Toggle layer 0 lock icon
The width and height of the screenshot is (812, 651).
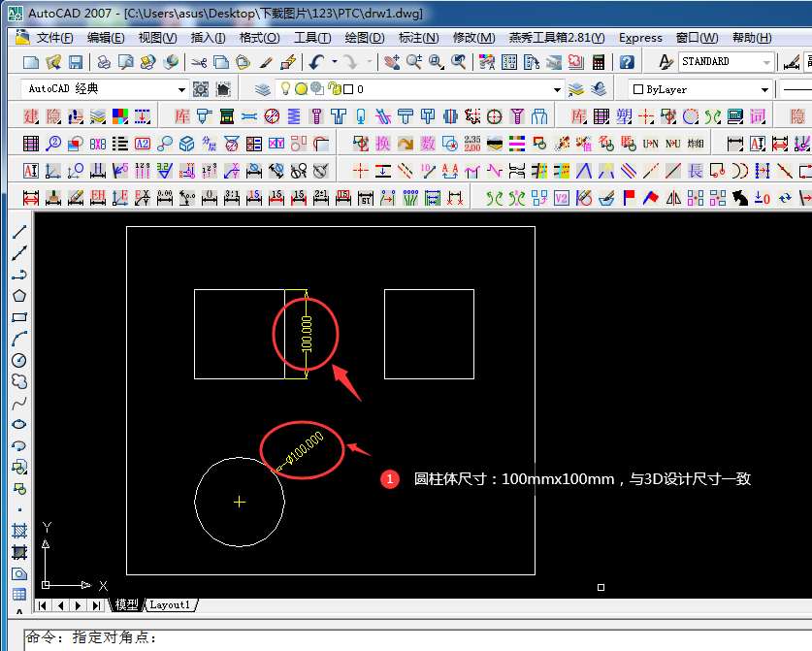[335, 88]
